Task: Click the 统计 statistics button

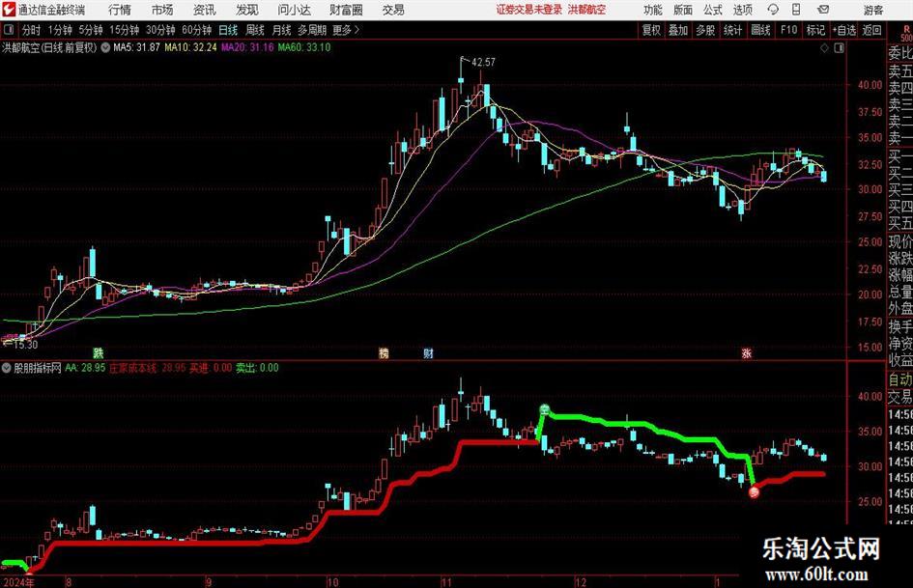Action: tap(733, 30)
